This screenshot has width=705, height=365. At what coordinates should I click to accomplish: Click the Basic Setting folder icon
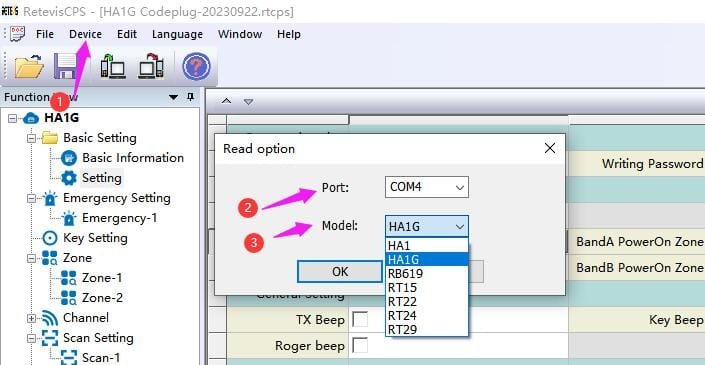(50, 138)
